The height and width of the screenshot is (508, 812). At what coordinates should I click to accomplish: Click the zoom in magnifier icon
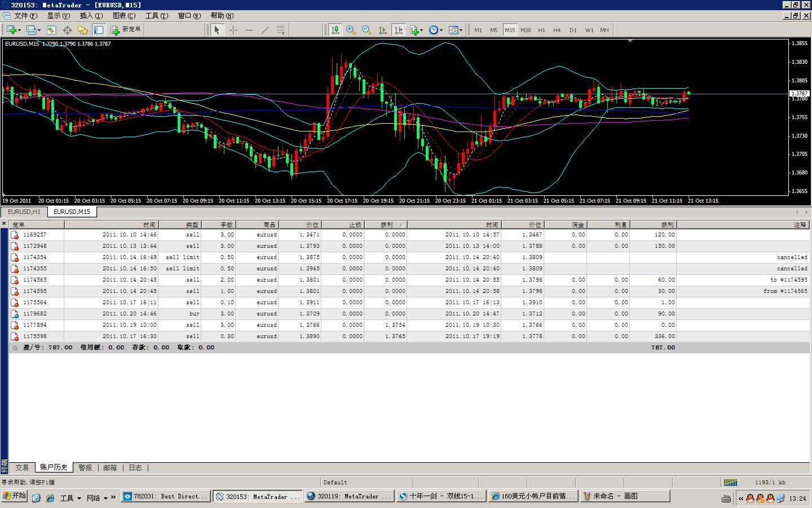351,30
